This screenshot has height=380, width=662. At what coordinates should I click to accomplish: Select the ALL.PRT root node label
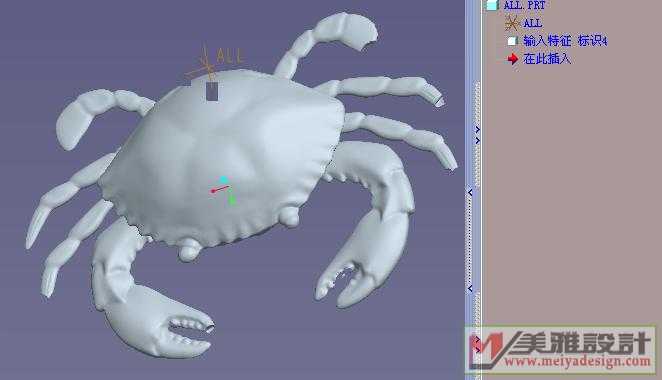tap(524, 5)
